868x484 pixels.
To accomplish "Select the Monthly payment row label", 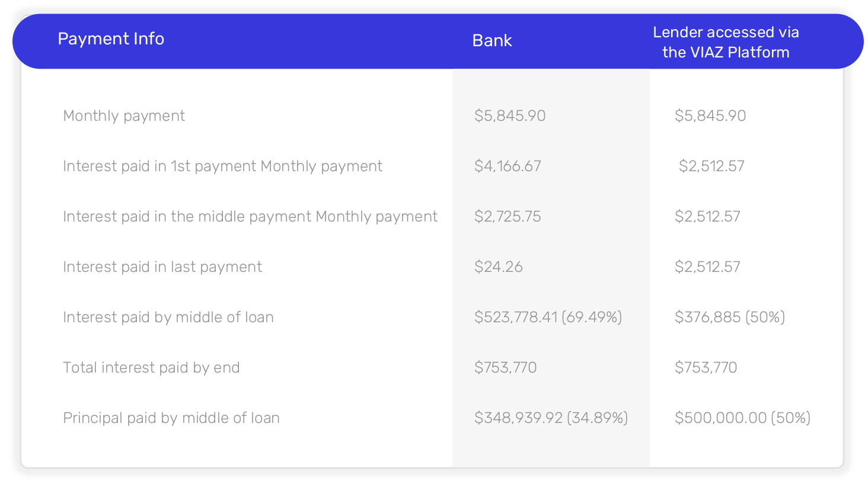I will [x=124, y=116].
